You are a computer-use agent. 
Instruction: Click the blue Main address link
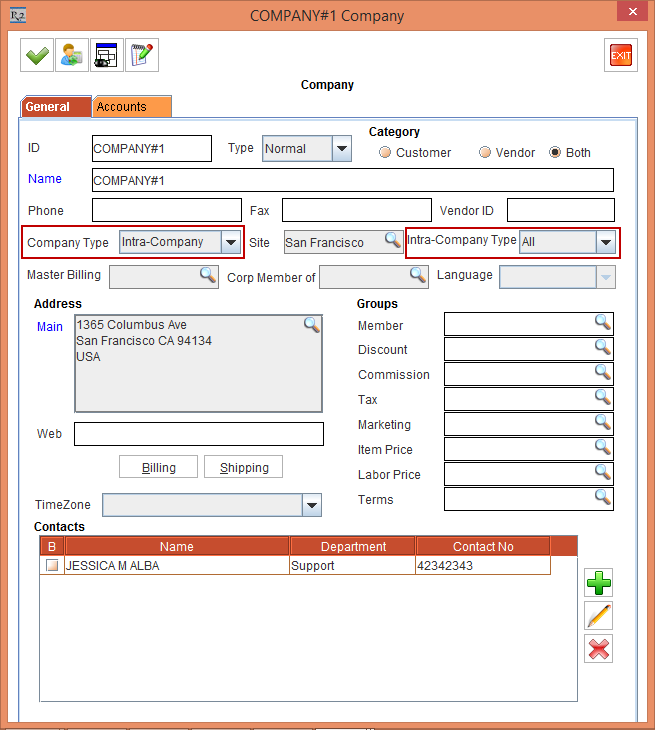[50, 327]
